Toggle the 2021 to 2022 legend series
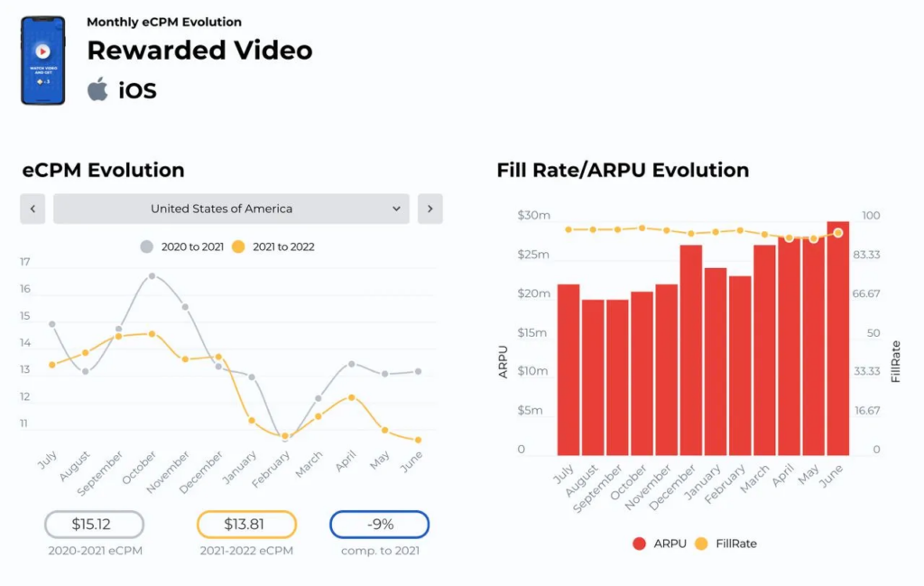Image resolution: width=924 pixels, height=586 pixels. coord(273,246)
